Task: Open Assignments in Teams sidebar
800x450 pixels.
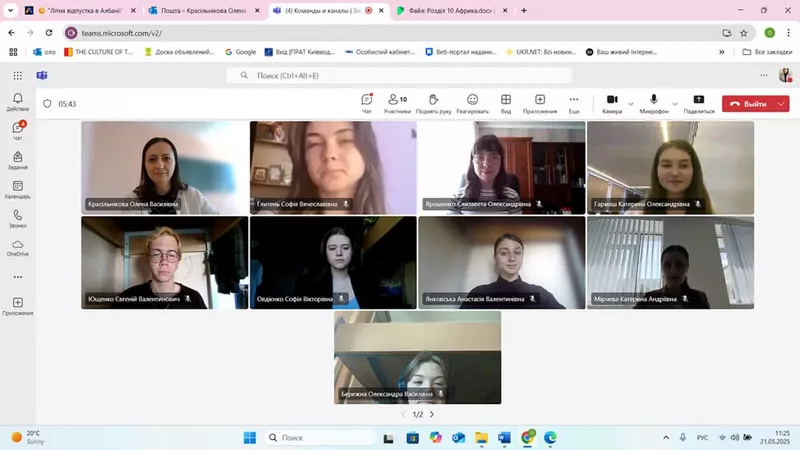Action: pyautogui.click(x=17, y=160)
